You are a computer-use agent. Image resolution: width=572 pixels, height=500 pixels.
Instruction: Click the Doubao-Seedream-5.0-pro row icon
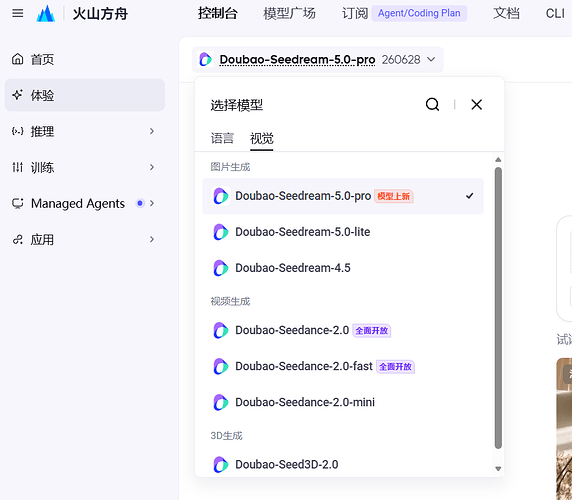tap(221, 196)
